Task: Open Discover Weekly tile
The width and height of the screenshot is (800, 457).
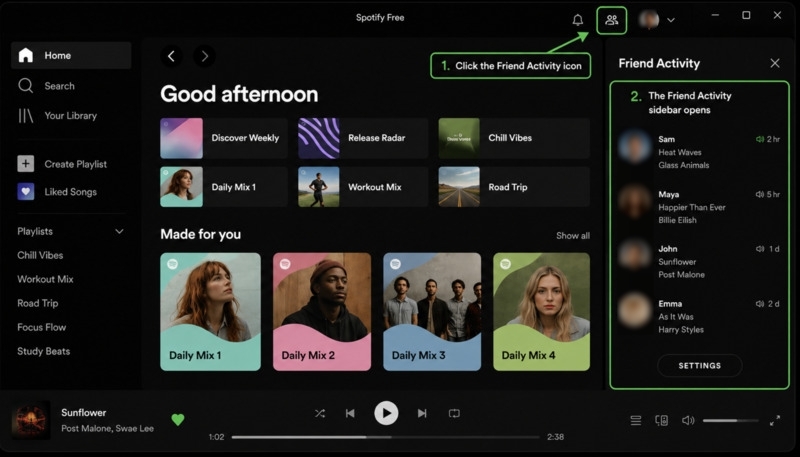Action: point(223,138)
